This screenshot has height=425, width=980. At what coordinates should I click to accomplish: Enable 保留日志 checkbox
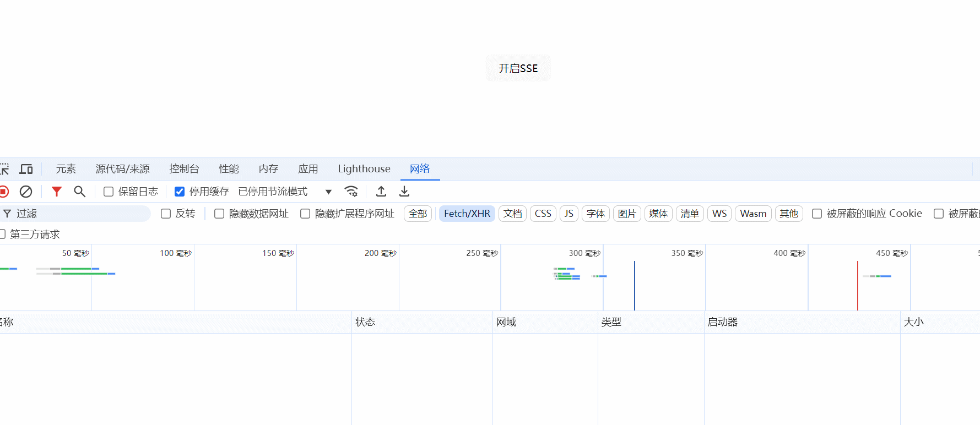coord(109,192)
